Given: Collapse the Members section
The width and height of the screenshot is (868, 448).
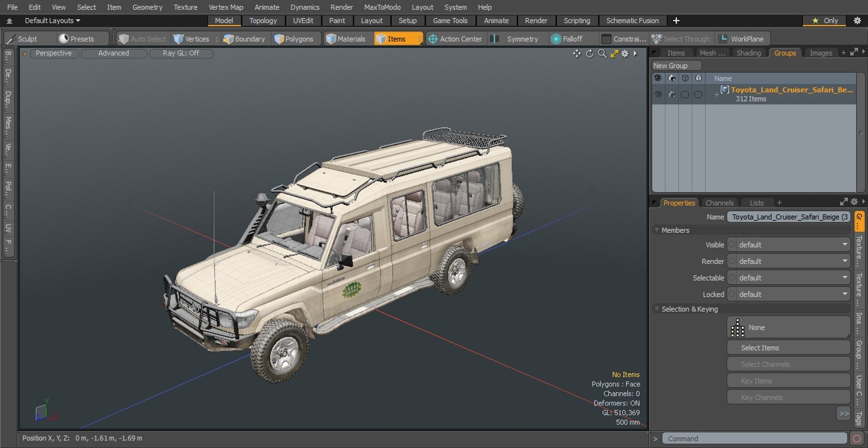Looking at the screenshot, I should 657,230.
